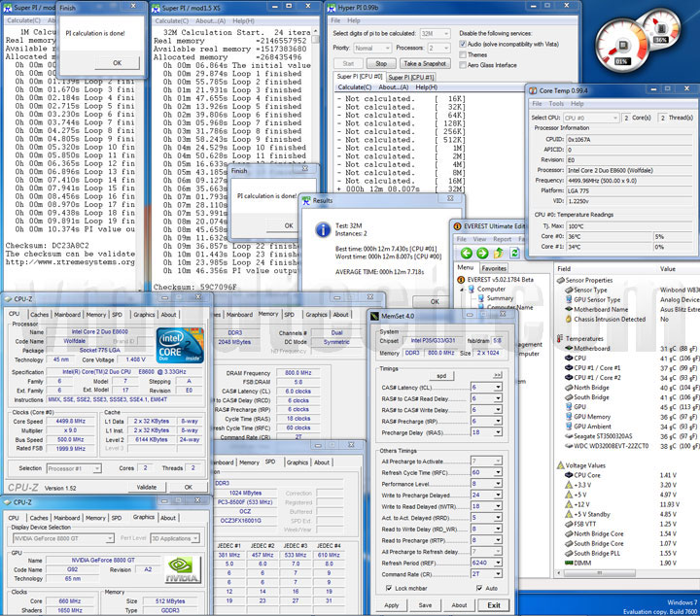Click the Exit button in MemSet
Screen dimensions: 700x616
494,605
